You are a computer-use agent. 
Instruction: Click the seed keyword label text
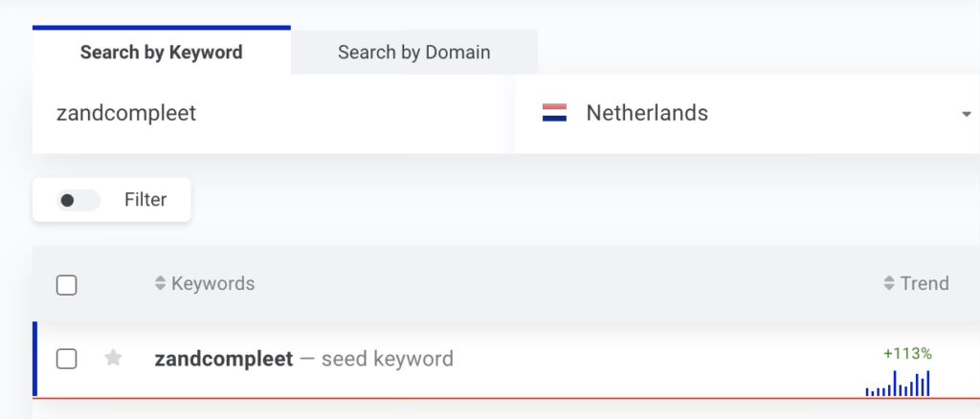point(388,359)
